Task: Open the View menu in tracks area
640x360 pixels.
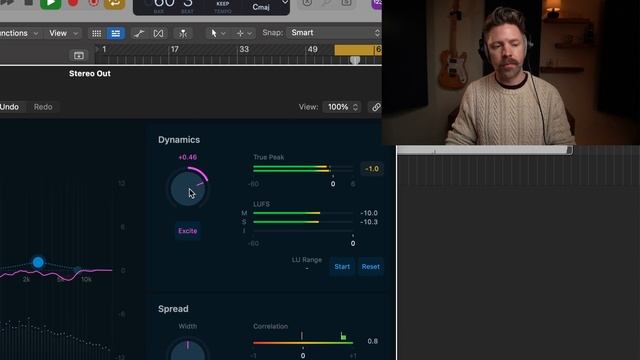Action: coord(63,33)
